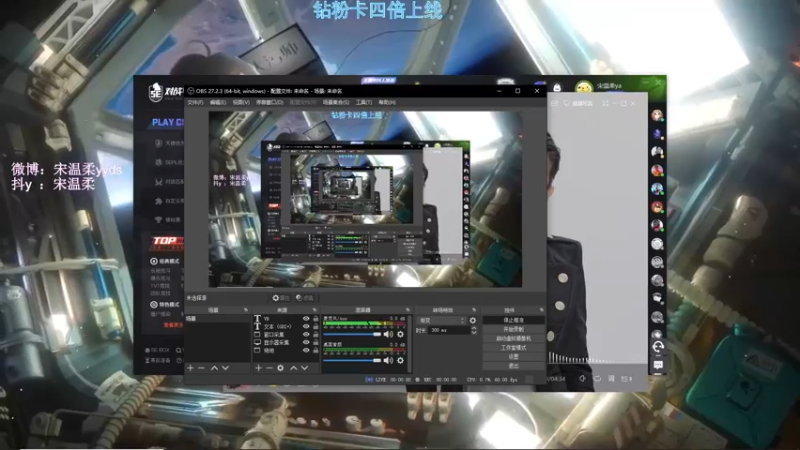Toggle visibility of the topmost text source
Viewport: 800px width, 450px height.
[x=306, y=318]
